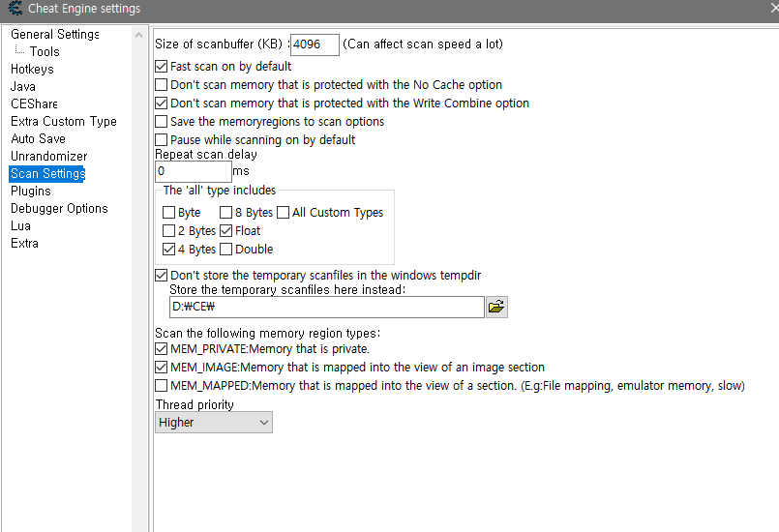Open General Settings page
The width and height of the screenshot is (779, 532).
pos(55,34)
